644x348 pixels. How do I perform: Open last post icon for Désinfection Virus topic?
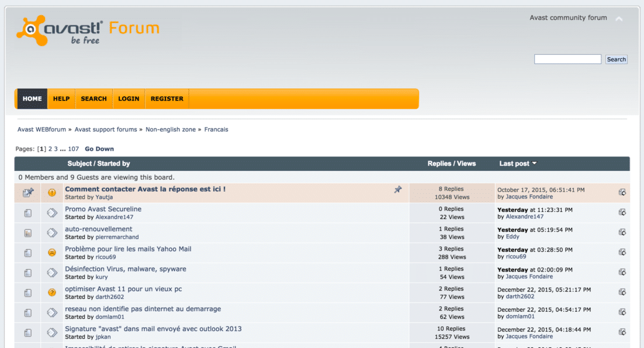pyautogui.click(x=622, y=272)
